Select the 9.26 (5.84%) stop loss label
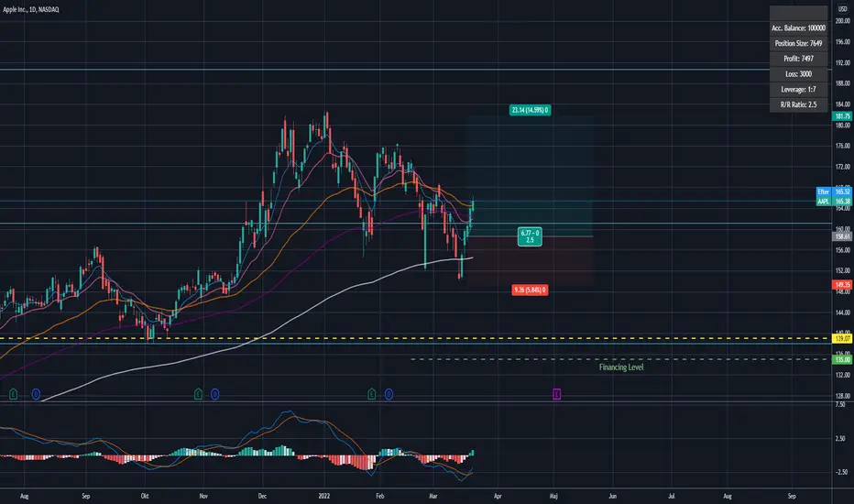The width and height of the screenshot is (854, 504). pyautogui.click(x=530, y=290)
